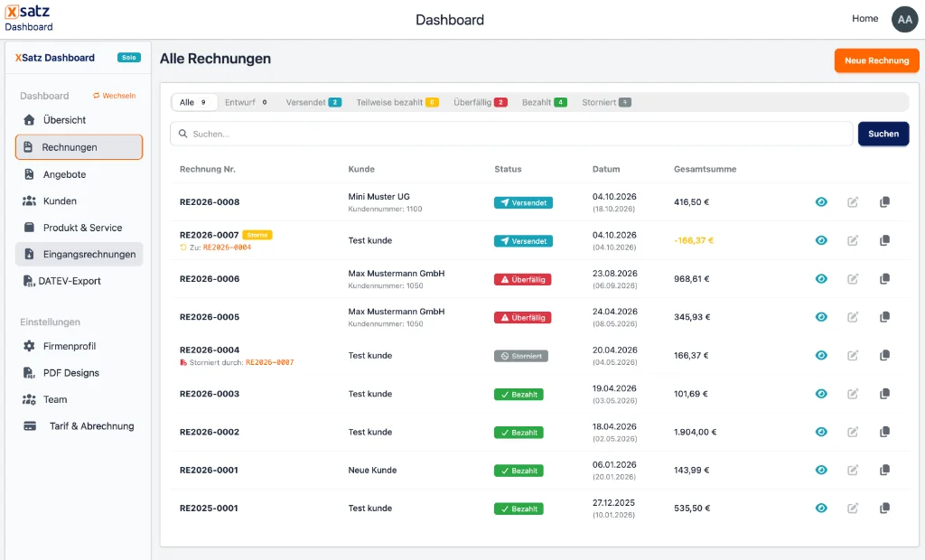This screenshot has width=925, height=560.
Task: Follow the Home link in the header
Action: (x=864, y=19)
